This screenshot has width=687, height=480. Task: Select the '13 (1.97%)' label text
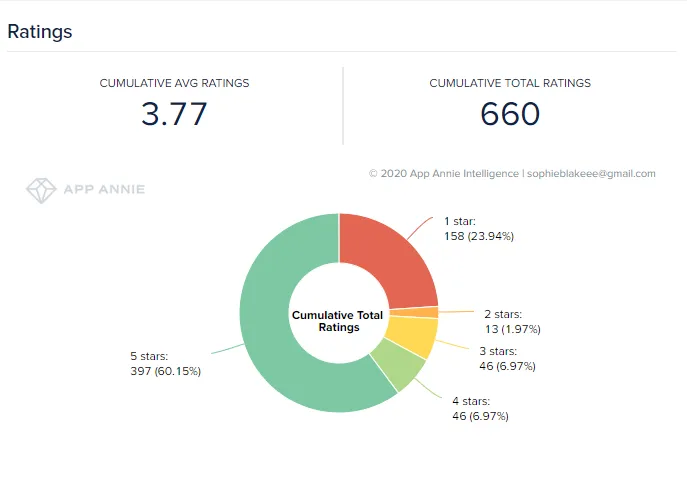(513, 329)
